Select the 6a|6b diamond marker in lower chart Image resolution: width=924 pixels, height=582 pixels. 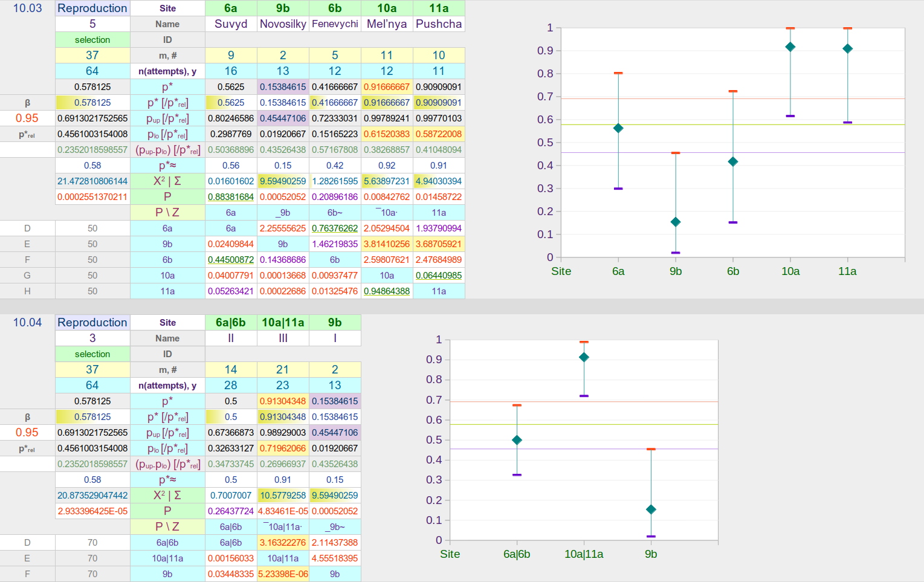[x=517, y=440]
